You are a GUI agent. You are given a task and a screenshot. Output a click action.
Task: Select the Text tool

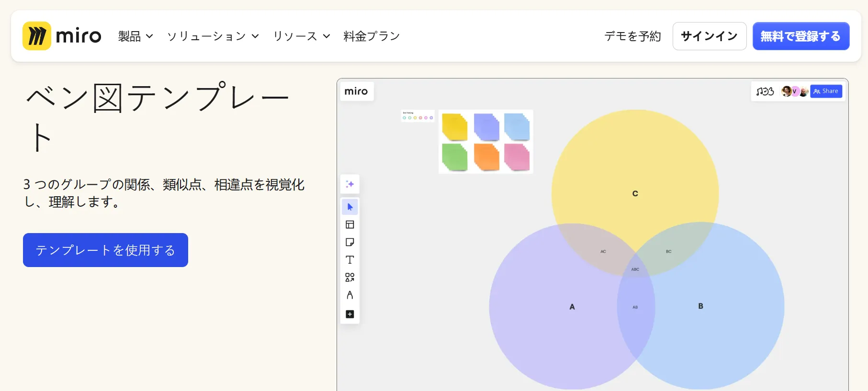click(x=350, y=260)
